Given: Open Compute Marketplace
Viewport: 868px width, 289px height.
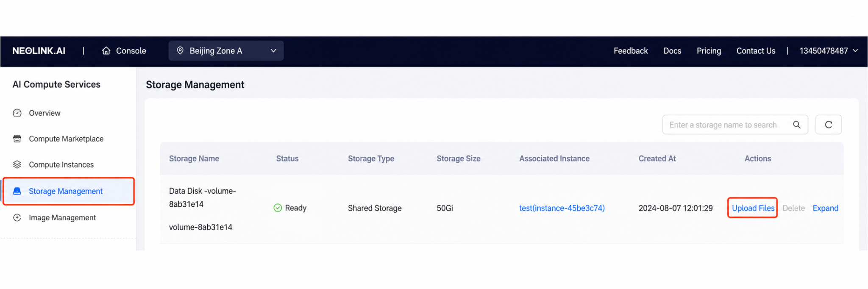Looking at the screenshot, I should (66, 139).
